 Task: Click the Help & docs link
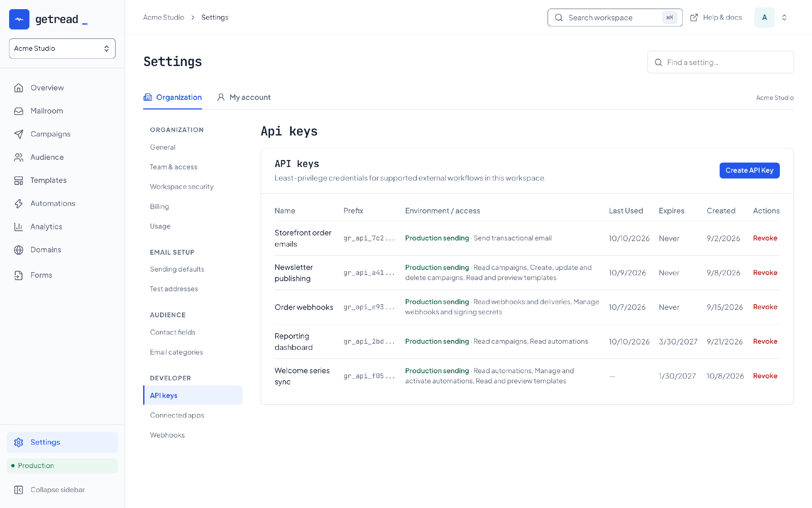click(716, 17)
